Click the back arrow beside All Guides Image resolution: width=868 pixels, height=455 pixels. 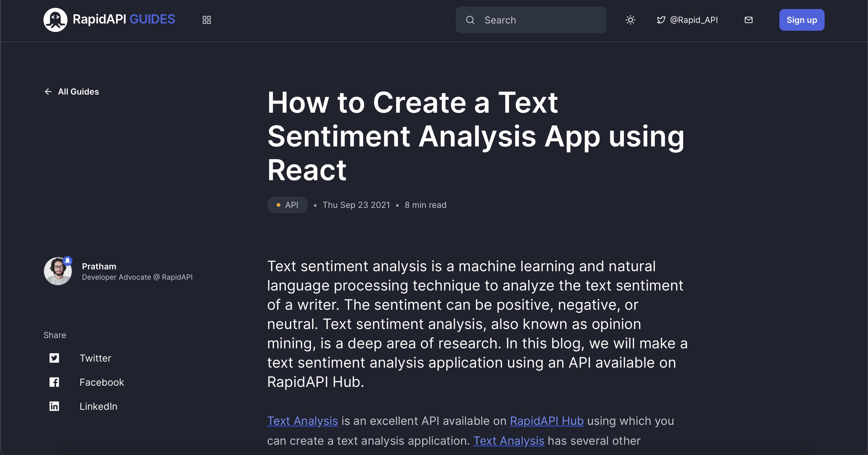tap(48, 92)
